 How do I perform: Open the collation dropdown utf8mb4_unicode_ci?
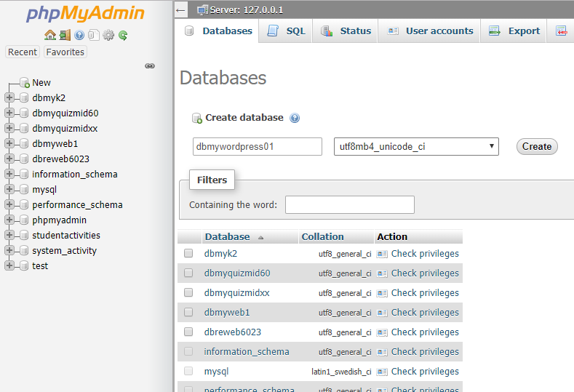(416, 147)
